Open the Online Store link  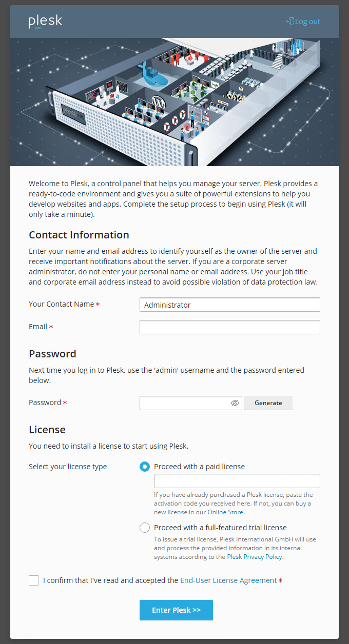[x=225, y=512]
